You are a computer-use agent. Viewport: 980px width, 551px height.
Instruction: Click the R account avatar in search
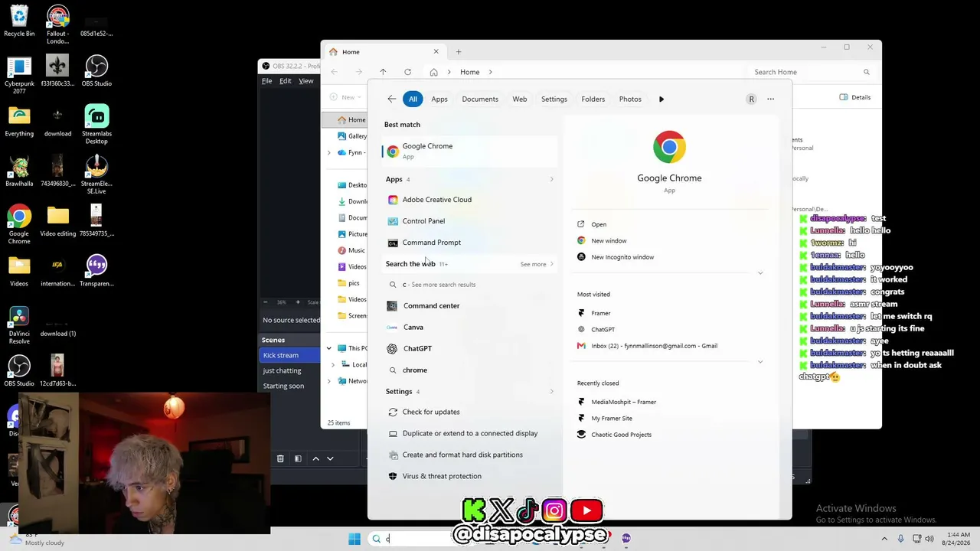pyautogui.click(x=751, y=99)
